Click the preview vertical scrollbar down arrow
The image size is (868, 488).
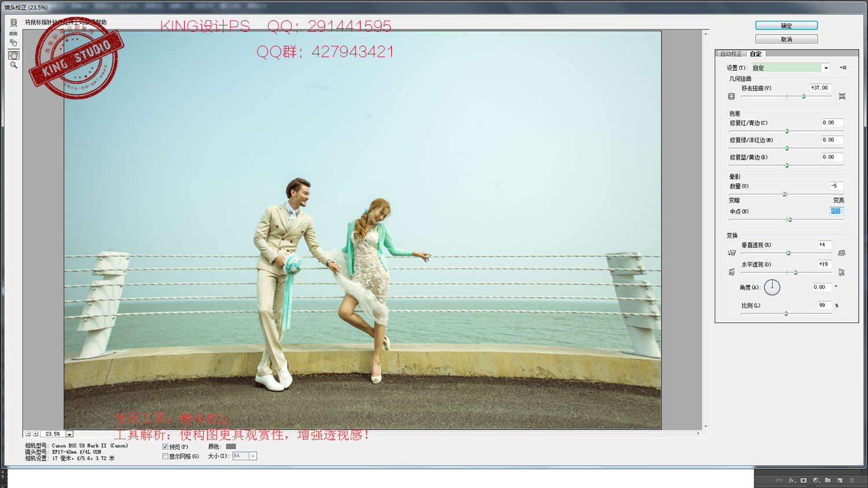coord(705,427)
